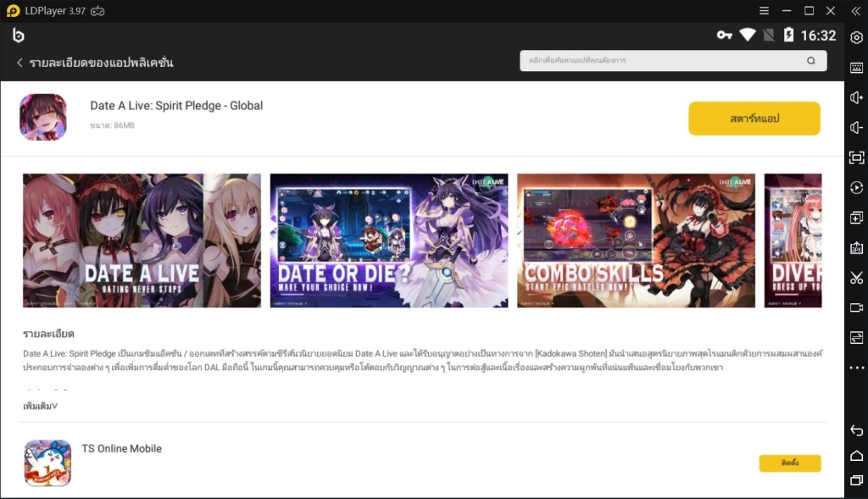This screenshot has width=868, height=499.
Task: Open operation recorder icon in sidebar
Action: click(856, 187)
